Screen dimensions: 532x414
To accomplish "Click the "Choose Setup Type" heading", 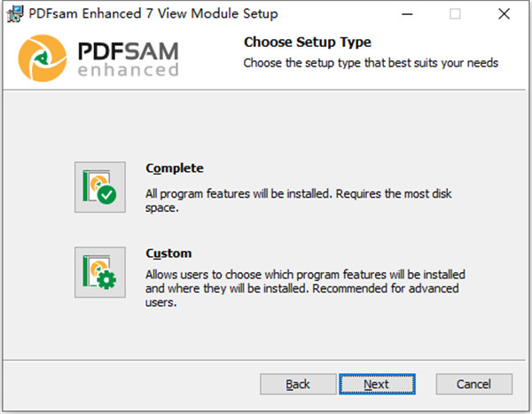I will 307,42.
